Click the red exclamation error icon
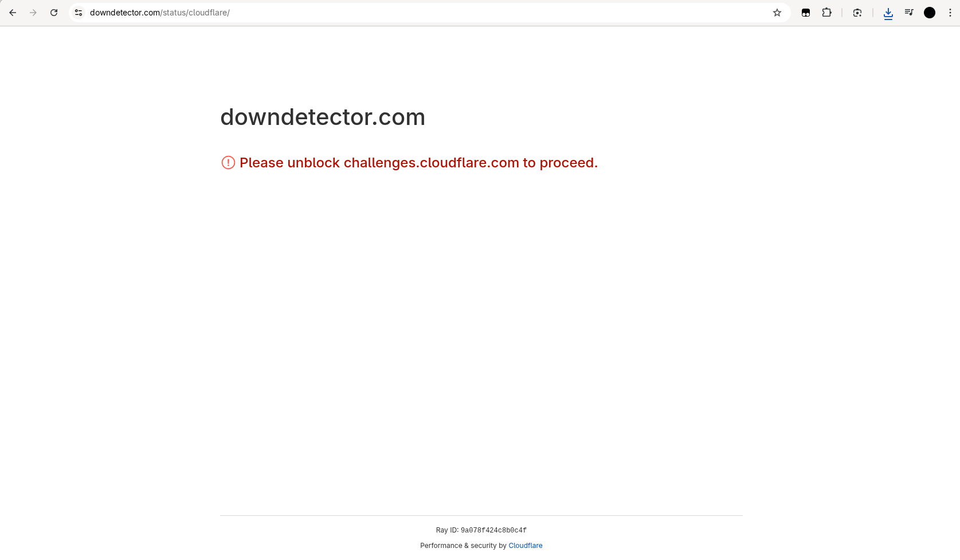 tap(228, 163)
